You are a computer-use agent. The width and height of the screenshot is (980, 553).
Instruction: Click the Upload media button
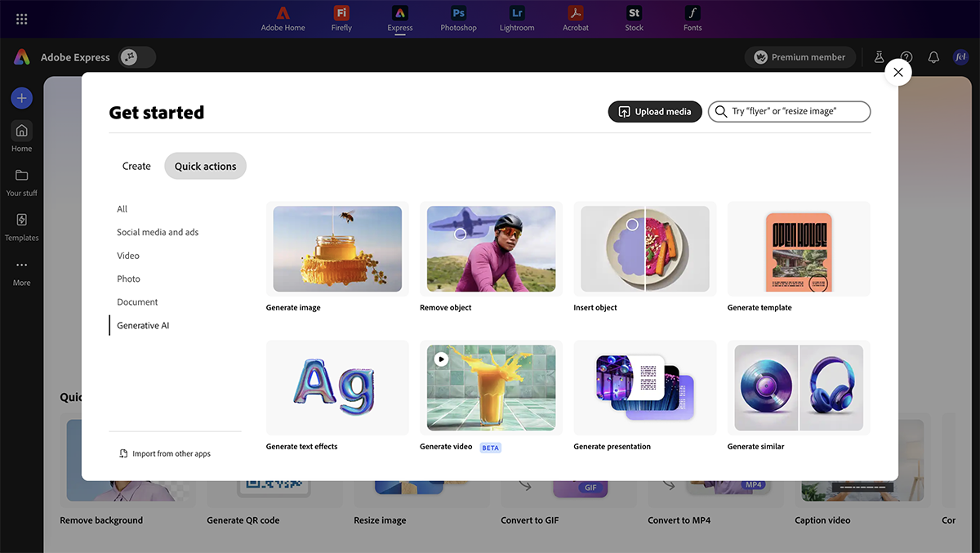(655, 112)
